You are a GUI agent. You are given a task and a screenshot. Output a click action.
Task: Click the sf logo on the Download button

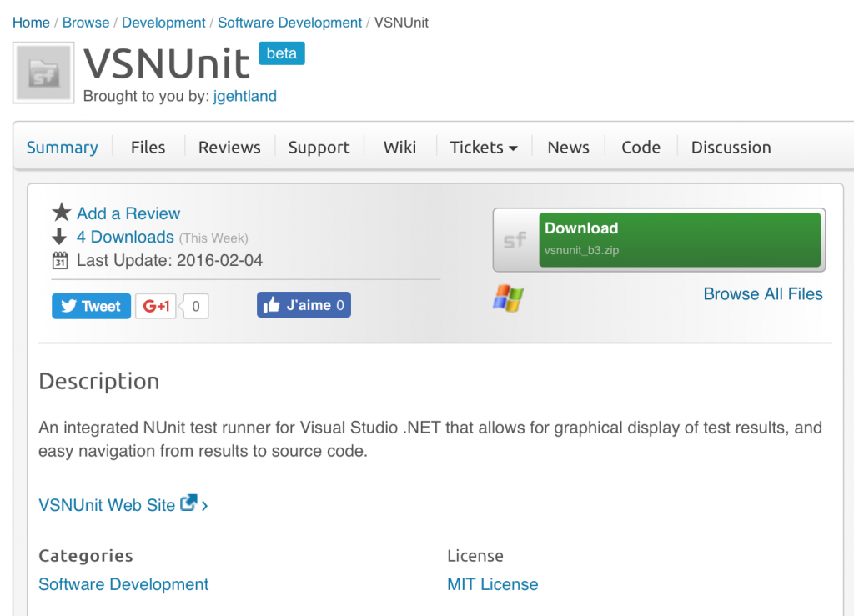[x=515, y=240]
